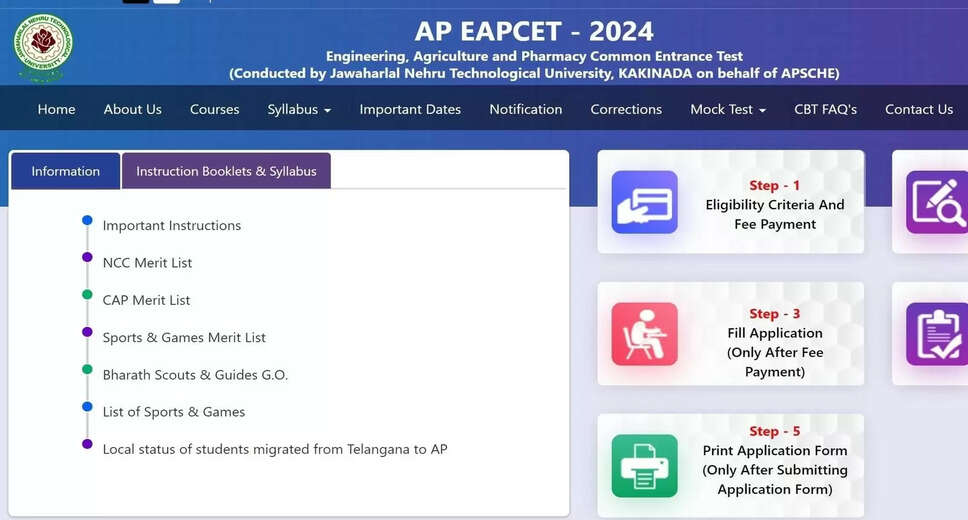Open Important Dates in the navbar
The image size is (968, 520).
[x=410, y=109]
